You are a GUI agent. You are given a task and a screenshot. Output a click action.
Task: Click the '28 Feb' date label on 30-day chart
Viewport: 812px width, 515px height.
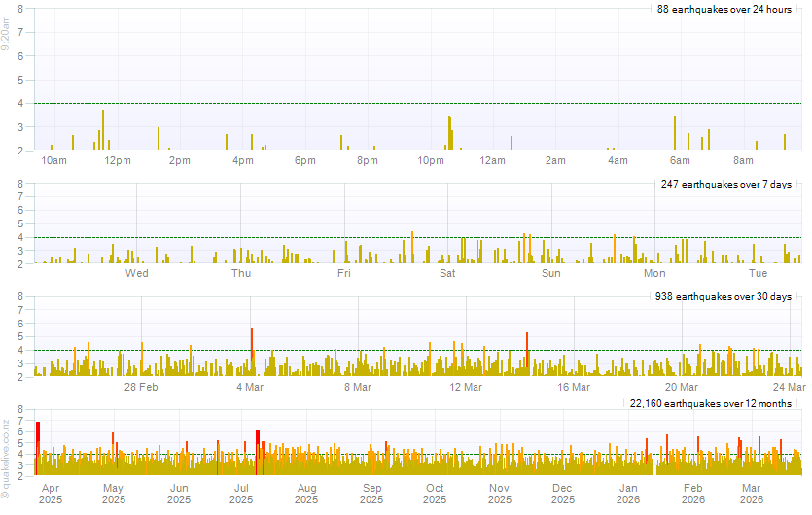coord(142,387)
